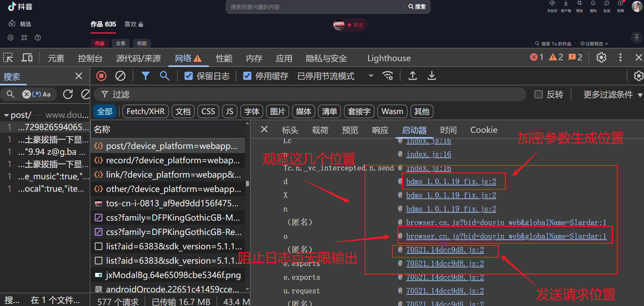Open the Headers tab of request

290,130
